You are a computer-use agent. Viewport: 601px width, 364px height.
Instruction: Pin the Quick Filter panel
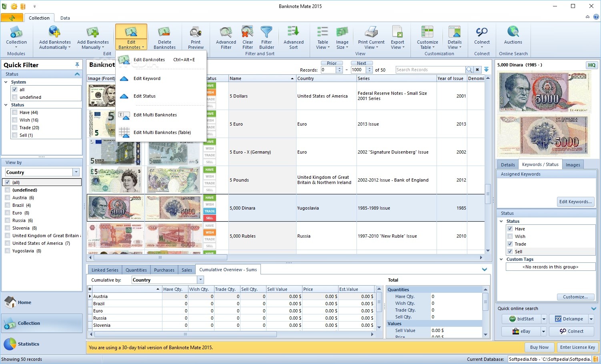77,65
